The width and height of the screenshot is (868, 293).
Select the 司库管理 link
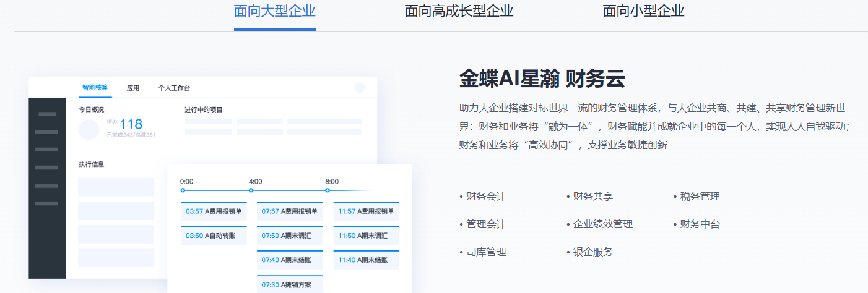(485, 252)
